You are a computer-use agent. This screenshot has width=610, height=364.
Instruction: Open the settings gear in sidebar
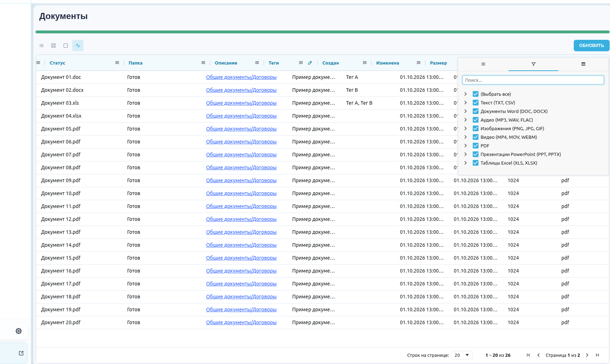[x=19, y=331]
